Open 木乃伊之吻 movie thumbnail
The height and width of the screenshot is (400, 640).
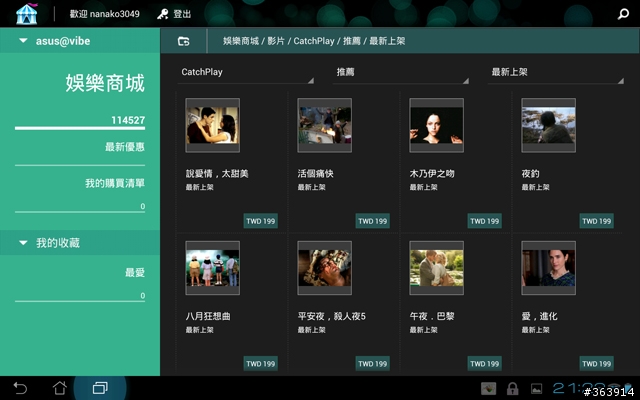click(x=436, y=125)
